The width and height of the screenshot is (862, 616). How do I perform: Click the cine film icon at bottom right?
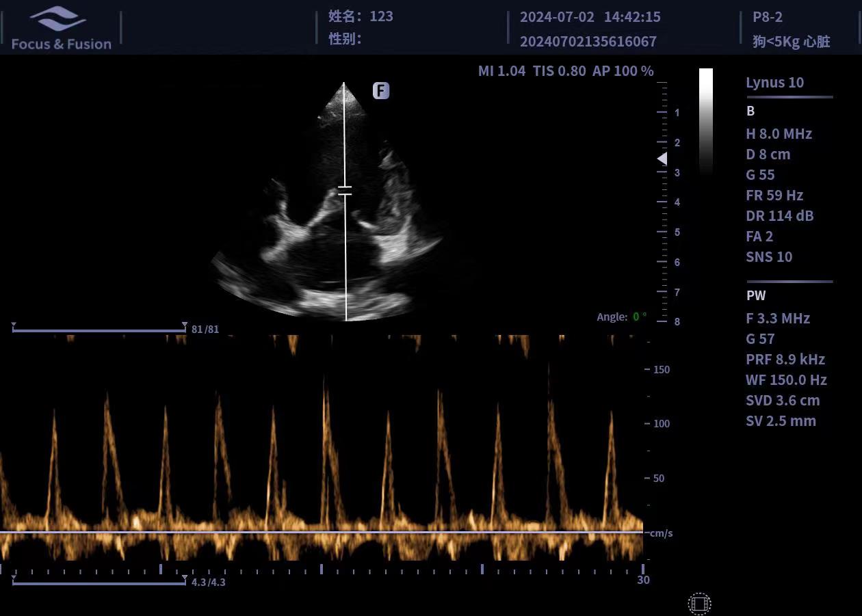coord(699,604)
